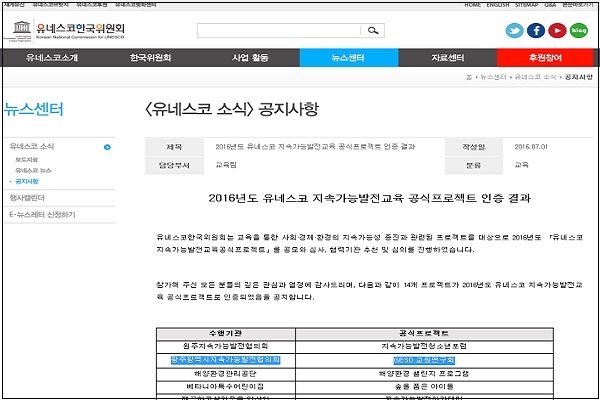Open 유네스코 뉴스 sidebar submenu

click(x=33, y=170)
